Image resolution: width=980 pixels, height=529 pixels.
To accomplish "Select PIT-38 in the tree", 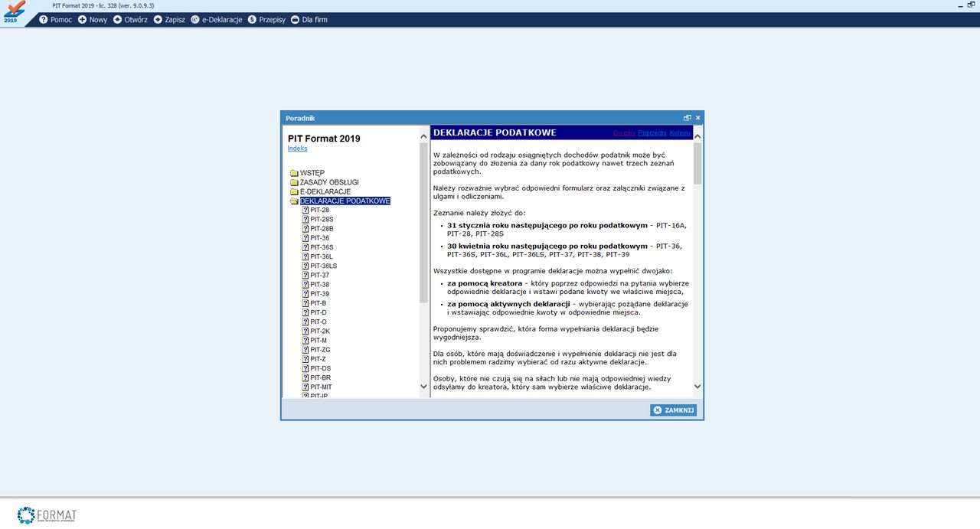I will point(320,285).
